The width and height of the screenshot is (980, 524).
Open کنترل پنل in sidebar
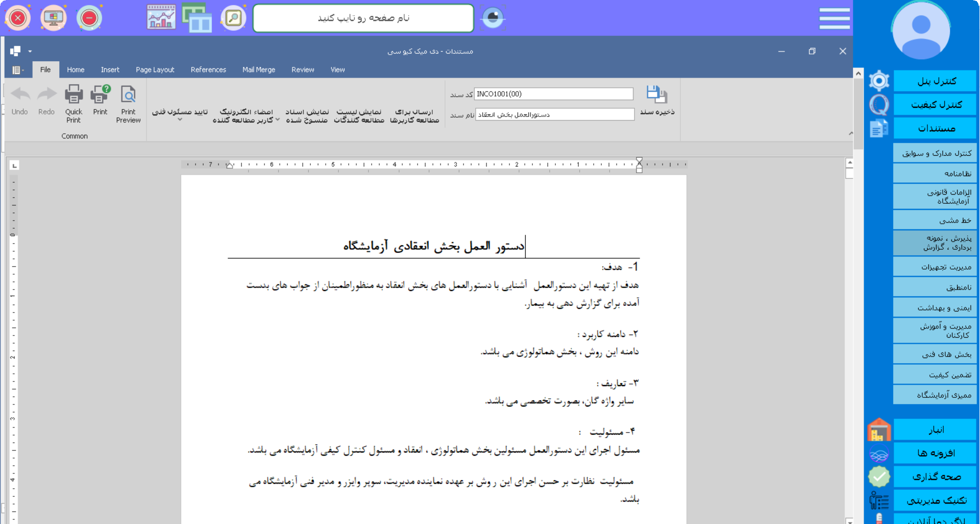pyautogui.click(x=935, y=81)
